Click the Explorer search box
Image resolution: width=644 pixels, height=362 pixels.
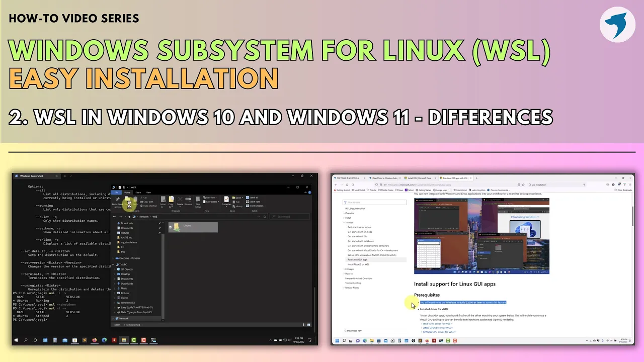289,217
